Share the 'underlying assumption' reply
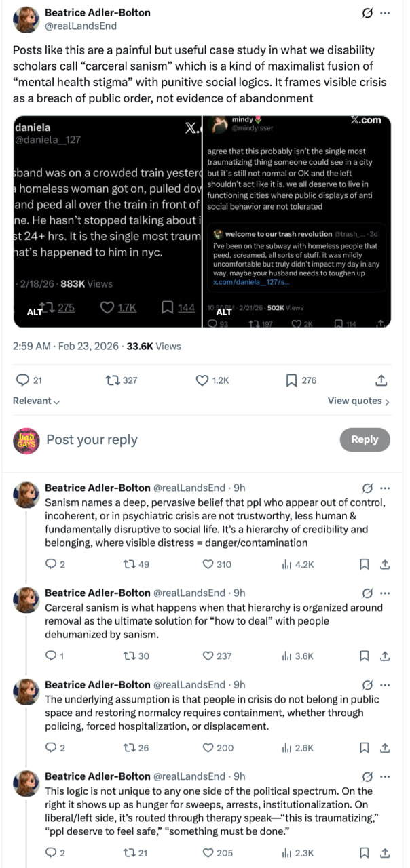Screen dimensions: 410x868 [384, 747]
